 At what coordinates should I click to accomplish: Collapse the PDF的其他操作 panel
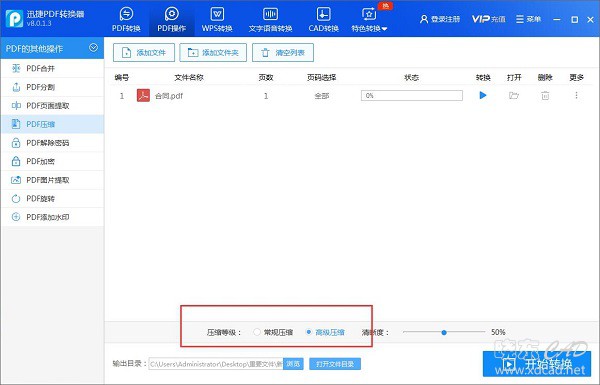point(93,48)
